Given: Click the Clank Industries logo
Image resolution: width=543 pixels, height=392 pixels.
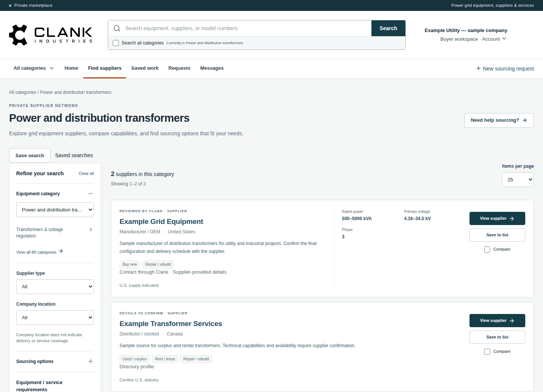Looking at the screenshot, I should [x=51, y=35].
